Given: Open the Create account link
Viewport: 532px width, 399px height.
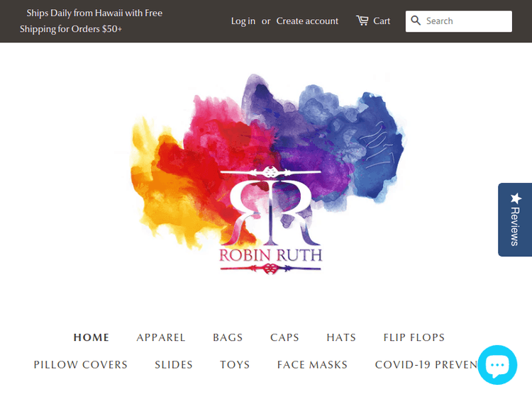Looking at the screenshot, I should coord(307,21).
